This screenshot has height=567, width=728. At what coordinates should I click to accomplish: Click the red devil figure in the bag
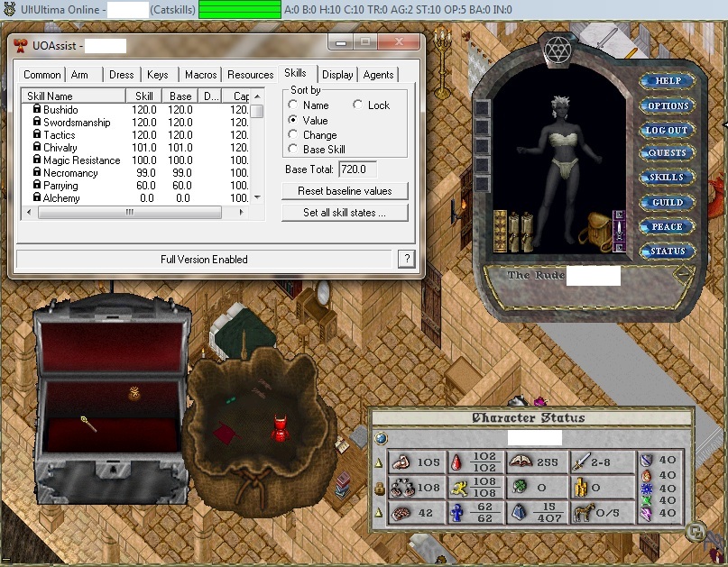click(x=280, y=428)
